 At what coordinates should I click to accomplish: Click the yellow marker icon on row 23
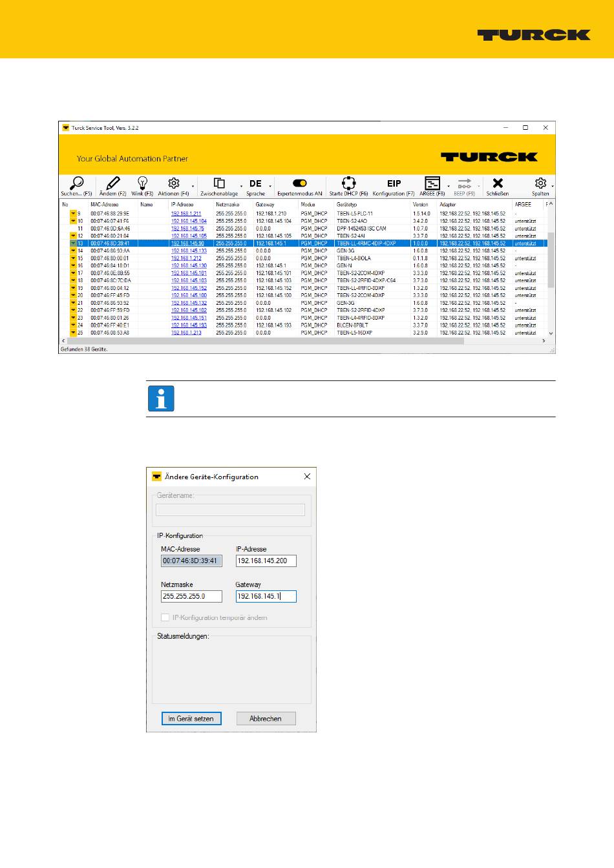(73, 318)
